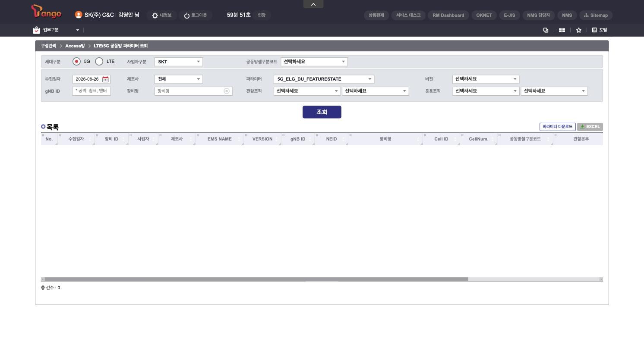Open the 상황관제 menu
This screenshot has height=350, width=644.
tap(376, 16)
